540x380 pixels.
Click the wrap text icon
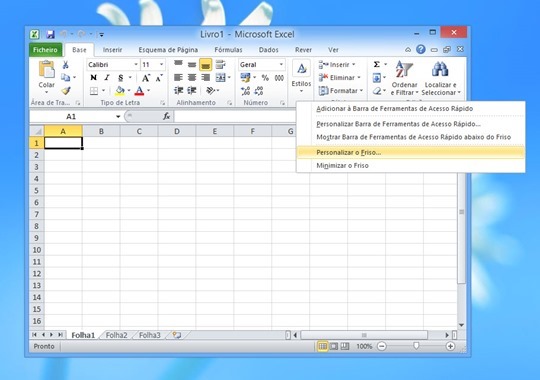[220, 64]
